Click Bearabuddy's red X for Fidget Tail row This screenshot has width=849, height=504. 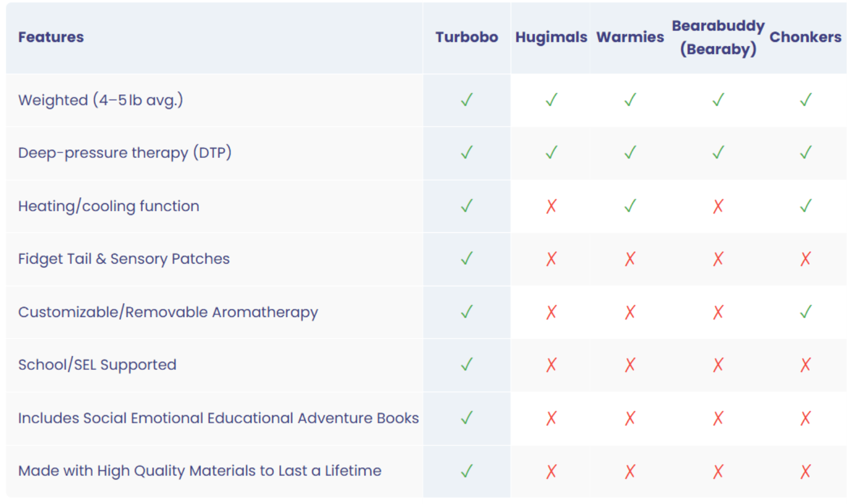718,259
